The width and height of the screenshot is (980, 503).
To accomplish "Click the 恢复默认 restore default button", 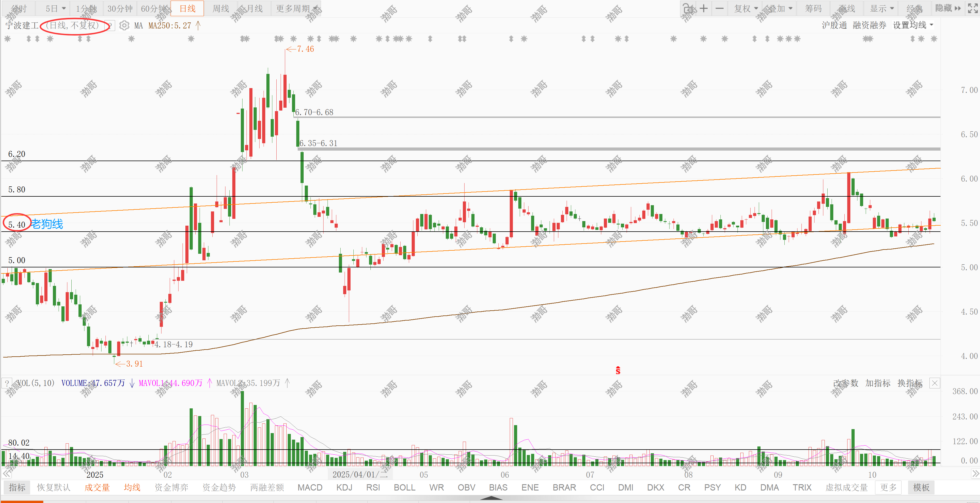I will pos(54,487).
